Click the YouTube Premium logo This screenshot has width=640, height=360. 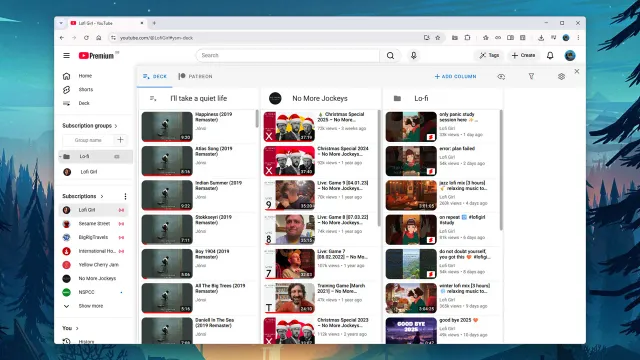click(96, 56)
